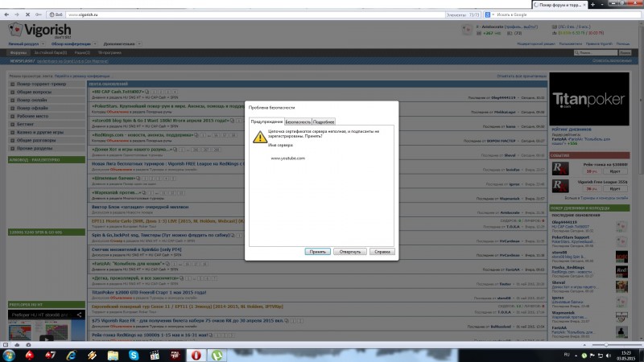Image resolution: width=644 pixels, height=362 pixels.
Task: Open Skype from the taskbar
Action: click(134, 356)
